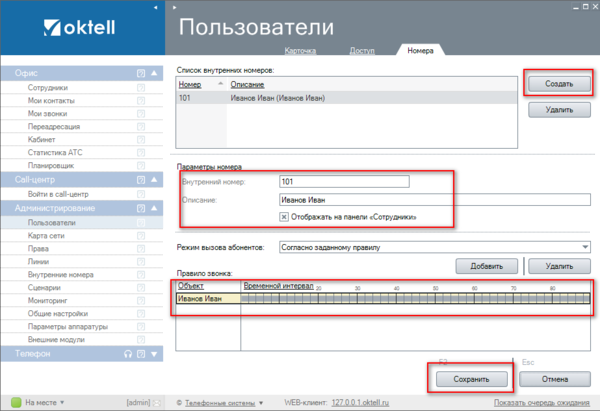Expand the Телефон section
600x411 pixels.
153,353
